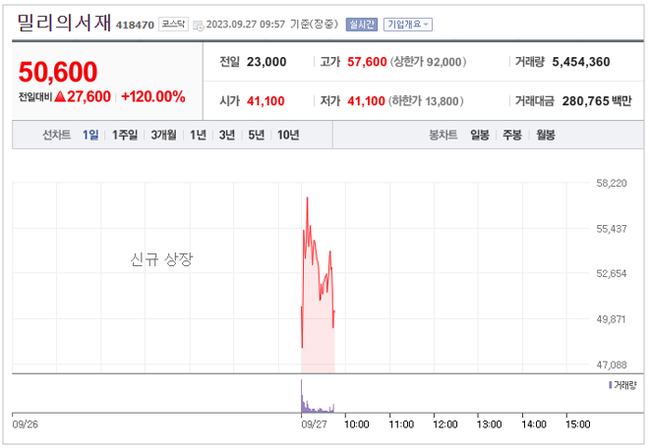The image size is (650, 448).
Task: Select the 10년 chart range
Action: 288,135
